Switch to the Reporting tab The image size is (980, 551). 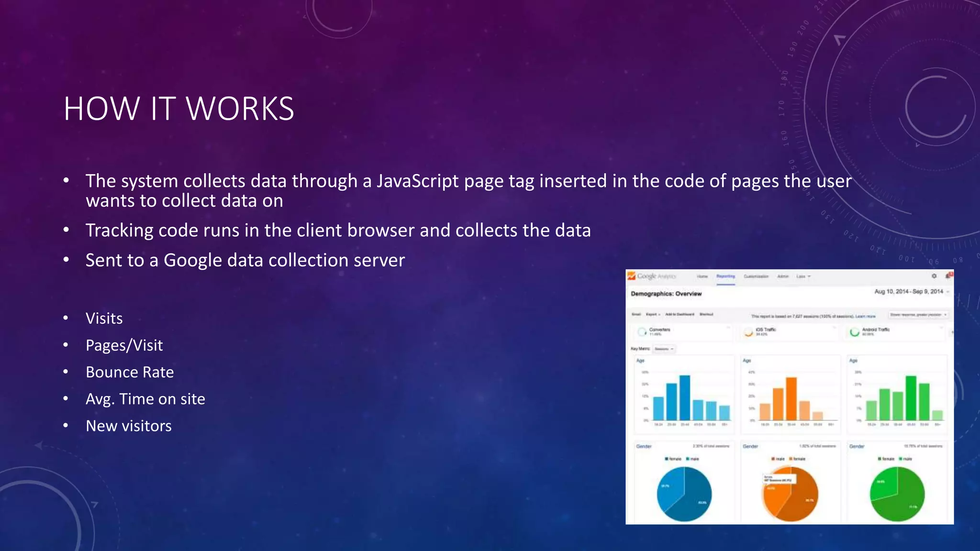[725, 276]
